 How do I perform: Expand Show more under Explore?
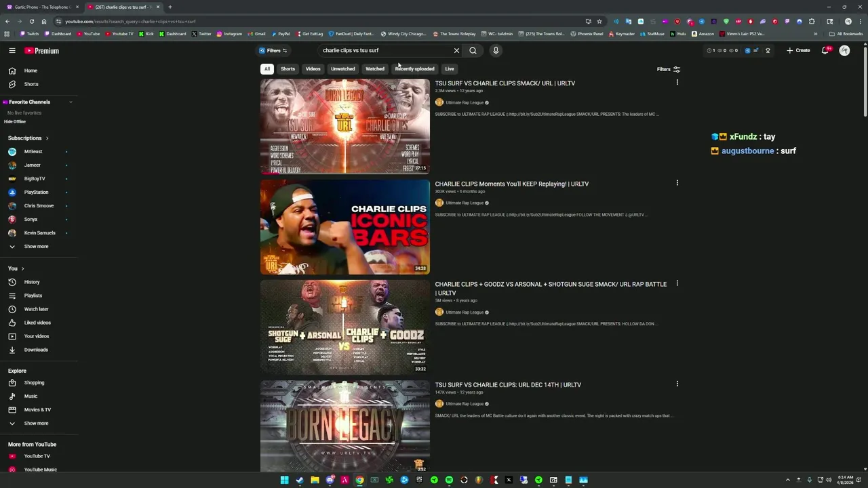pyautogui.click(x=38, y=424)
